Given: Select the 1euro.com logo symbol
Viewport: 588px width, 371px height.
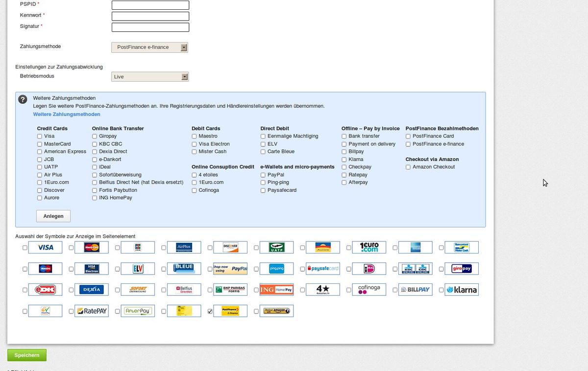Looking at the screenshot, I should coord(369,247).
